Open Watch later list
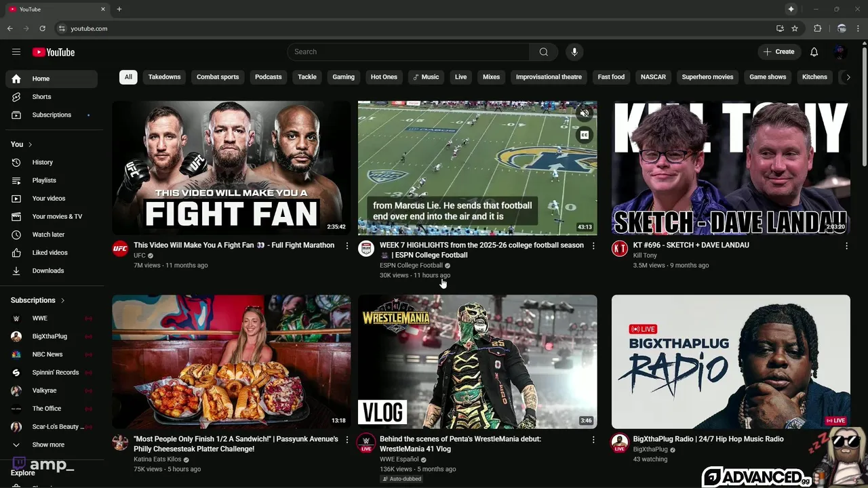The height and width of the screenshot is (488, 868). point(52,235)
